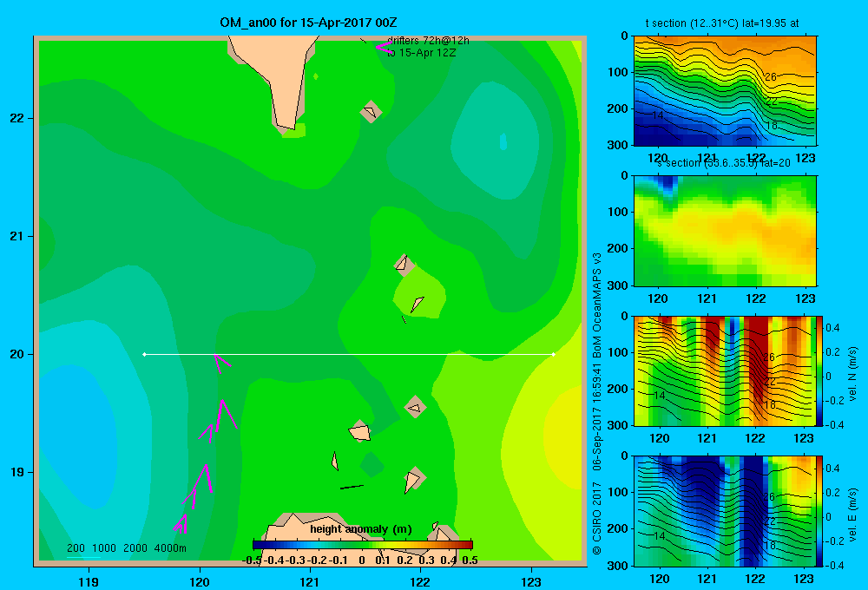Select the lowest magenta drifter arrow near 18.5N
Viewport: 868px width, 590px height.
pos(181,523)
